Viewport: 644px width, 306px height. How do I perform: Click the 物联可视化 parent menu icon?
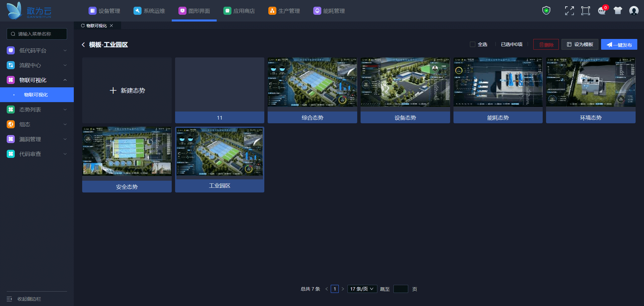coord(11,80)
